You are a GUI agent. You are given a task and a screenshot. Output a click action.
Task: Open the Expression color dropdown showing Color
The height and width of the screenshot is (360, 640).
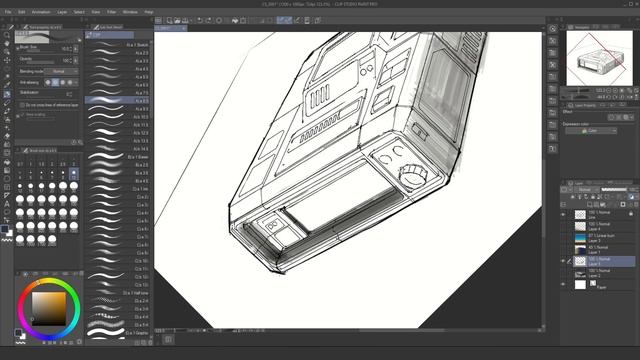pyautogui.click(x=591, y=131)
